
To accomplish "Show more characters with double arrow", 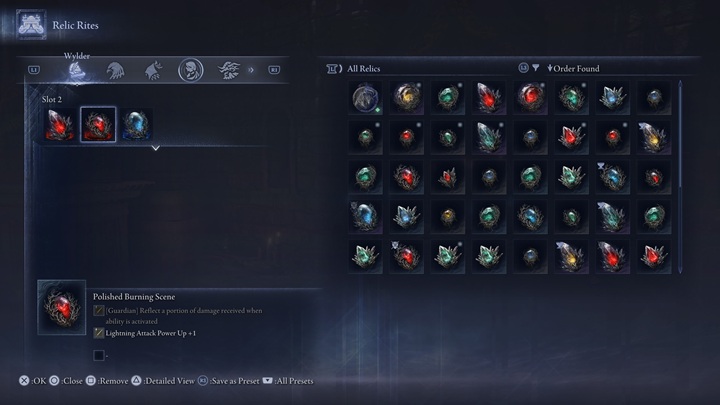I will coord(251,70).
